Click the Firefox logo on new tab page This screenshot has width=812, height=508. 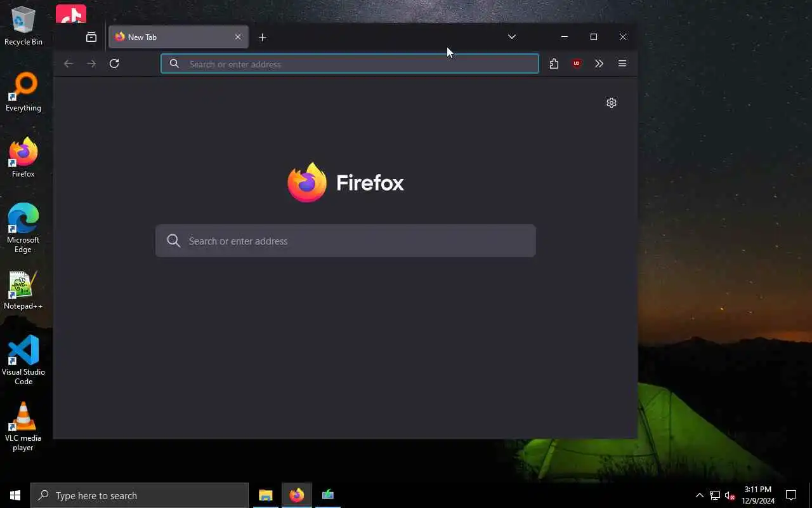(x=307, y=182)
